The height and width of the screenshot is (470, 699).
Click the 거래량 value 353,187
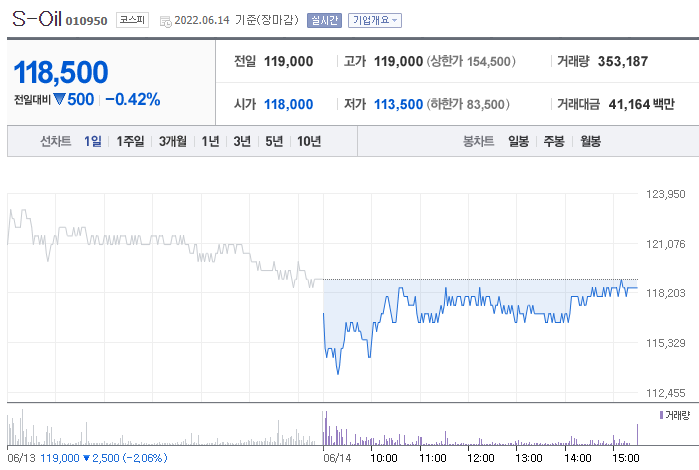[x=623, y=62]
